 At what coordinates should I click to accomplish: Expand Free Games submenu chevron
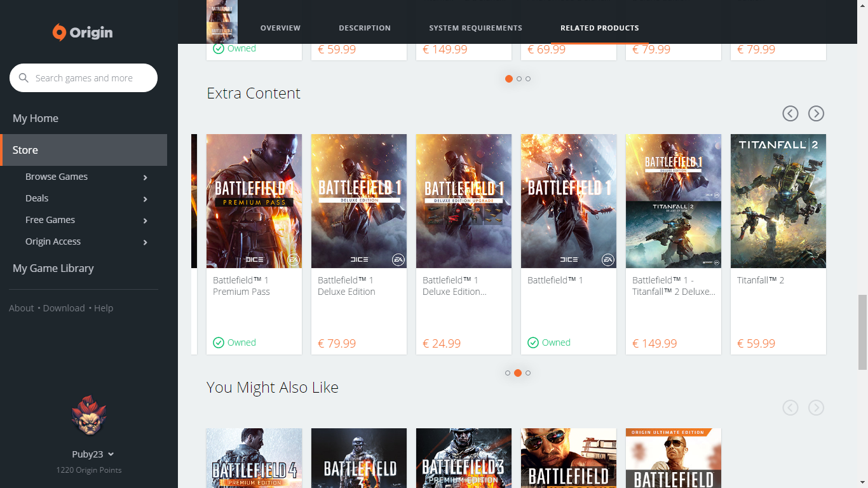pos(146,220)
